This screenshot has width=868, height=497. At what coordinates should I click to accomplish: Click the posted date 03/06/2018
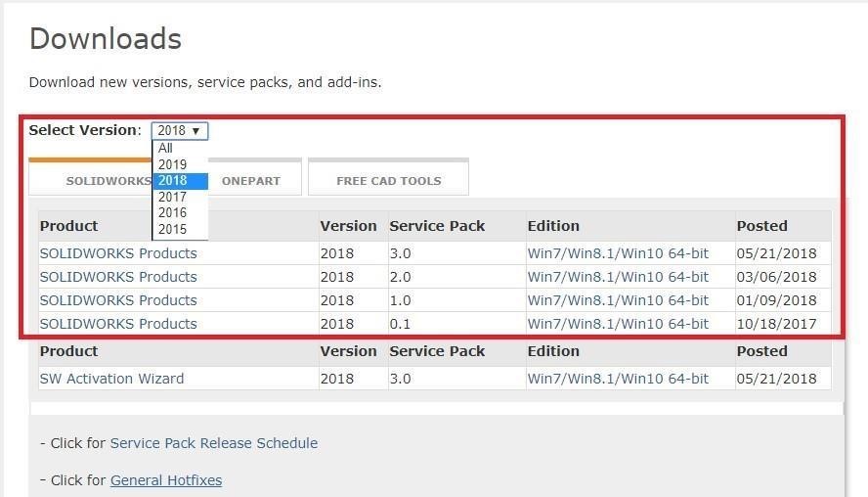(776, 277)
